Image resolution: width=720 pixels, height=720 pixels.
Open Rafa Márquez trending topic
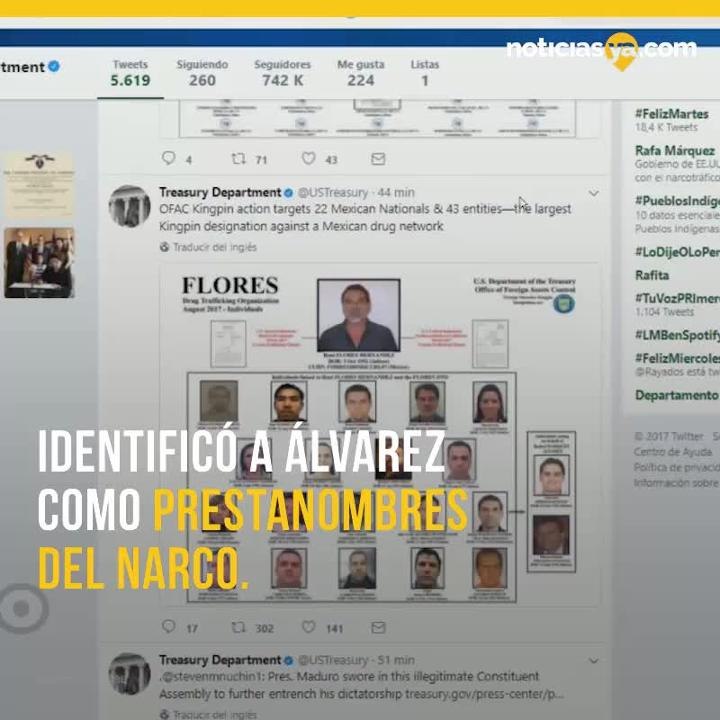675,151
